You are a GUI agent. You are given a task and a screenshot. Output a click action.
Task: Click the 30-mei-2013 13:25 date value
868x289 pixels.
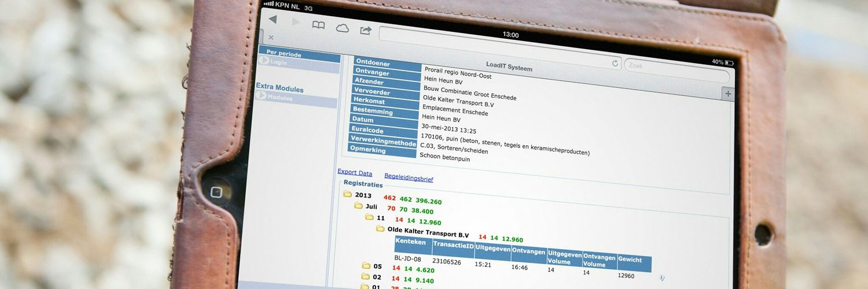coord(448,129)
